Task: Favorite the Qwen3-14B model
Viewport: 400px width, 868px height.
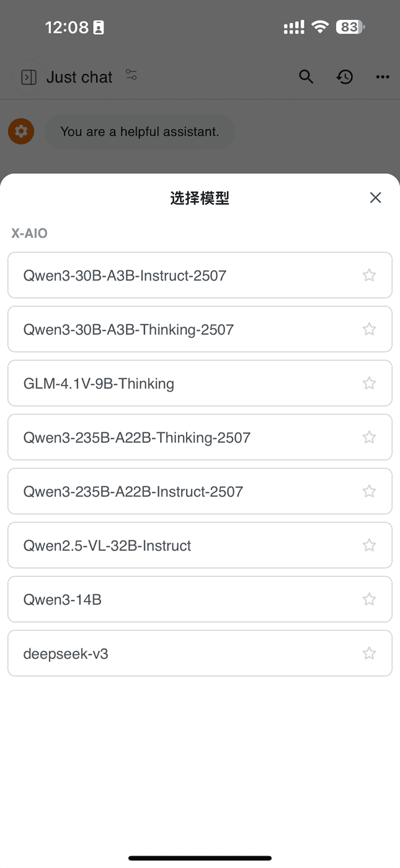Action: 369,599
